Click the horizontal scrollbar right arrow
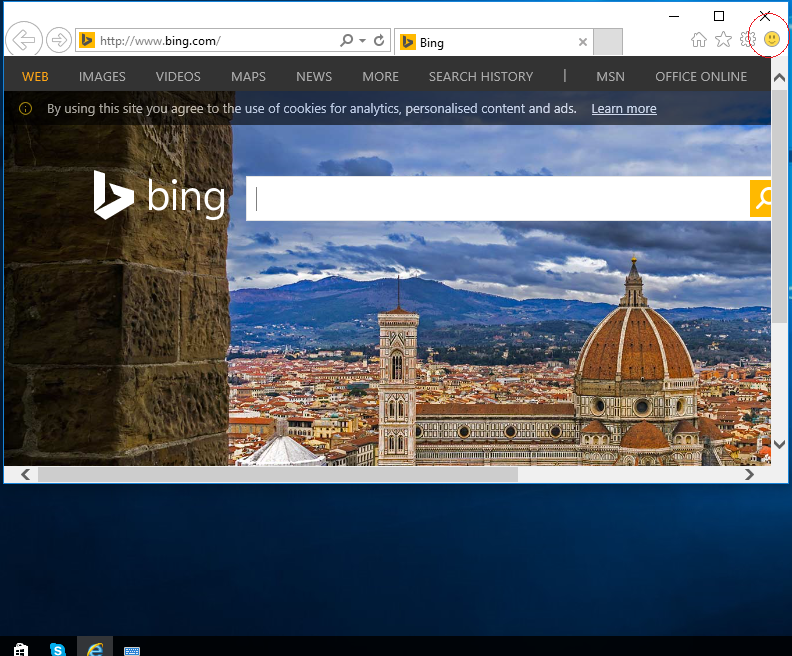The width and height of the screenshot is (792, 656). [x=750, y=474]
